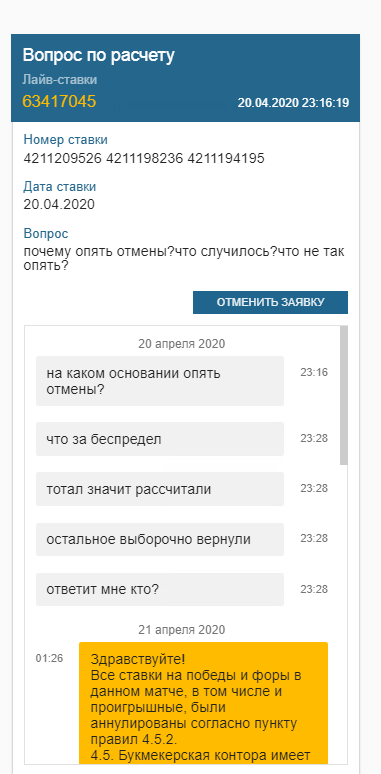Click the ticket timestamp 20.04.2020 23:16:19
The height and width of the screenshot is (774, 381).
tap(294, 103)
